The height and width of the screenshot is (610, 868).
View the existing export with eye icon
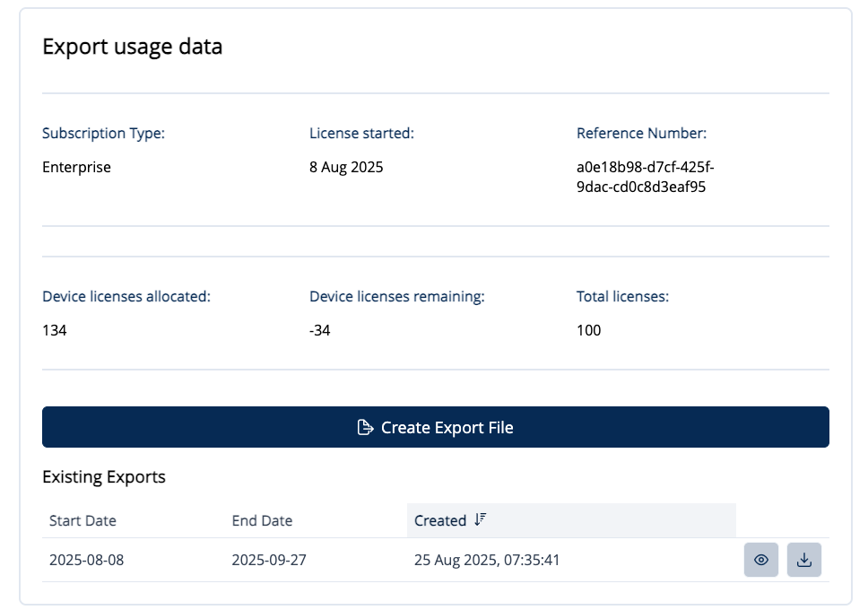coord(760,560)
